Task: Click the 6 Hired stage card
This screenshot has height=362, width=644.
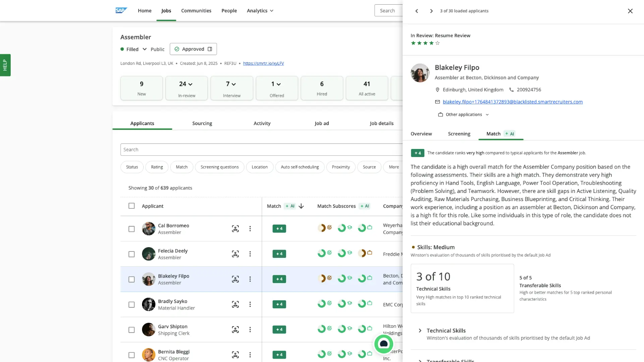Action: click(322, 88)
